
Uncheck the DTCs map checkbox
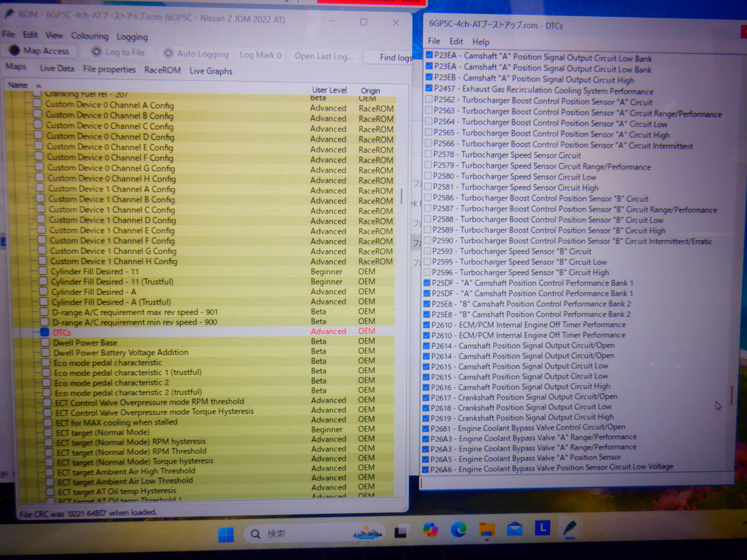click(44, 332)
